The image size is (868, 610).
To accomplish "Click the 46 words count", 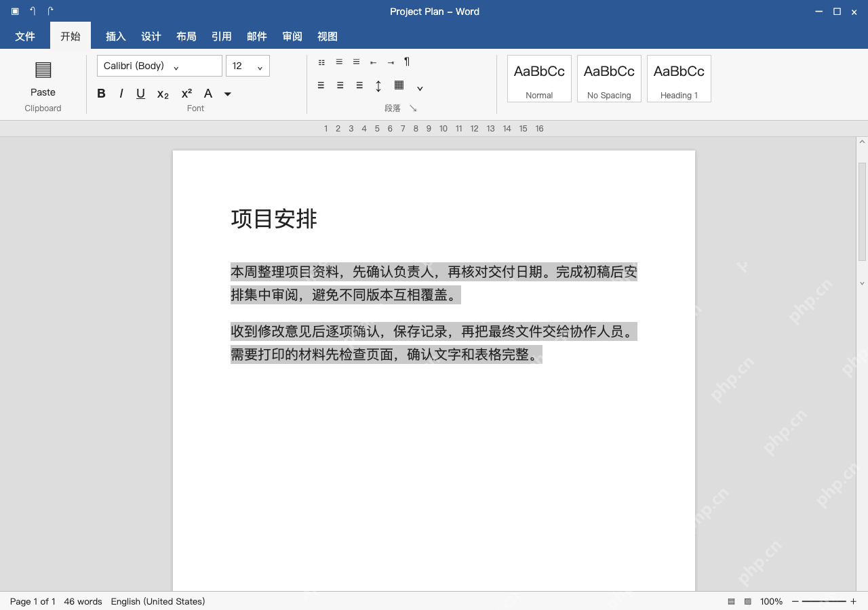I will pyautogui.click(x=83, y=601).
